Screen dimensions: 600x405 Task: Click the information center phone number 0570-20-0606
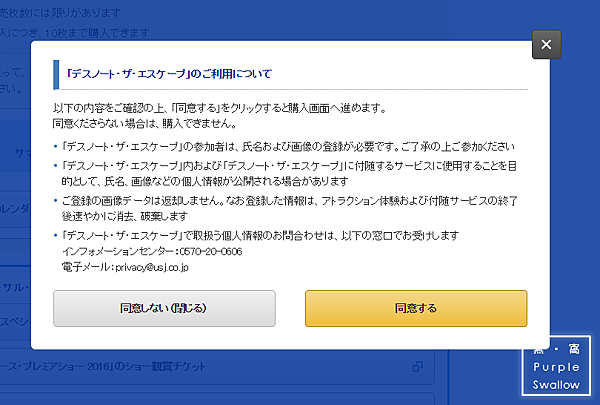pyautogui.click(x=211, y=251)
